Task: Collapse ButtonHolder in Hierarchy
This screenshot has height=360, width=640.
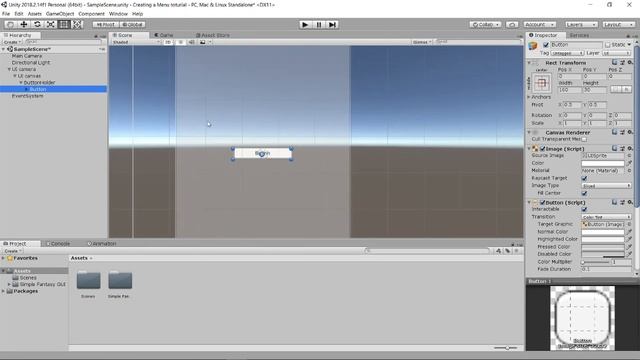Action: click(21, 82)
